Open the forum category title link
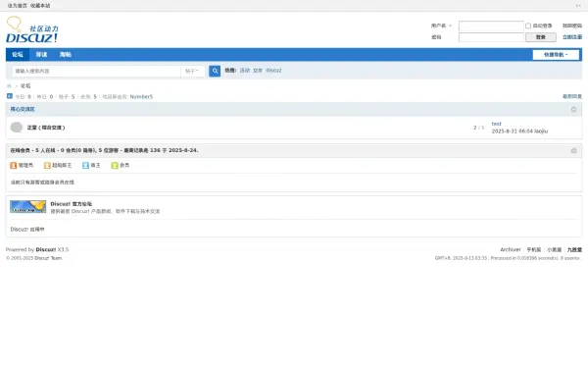The height and width of the screenshot is (368, 588). pos(23,109)
